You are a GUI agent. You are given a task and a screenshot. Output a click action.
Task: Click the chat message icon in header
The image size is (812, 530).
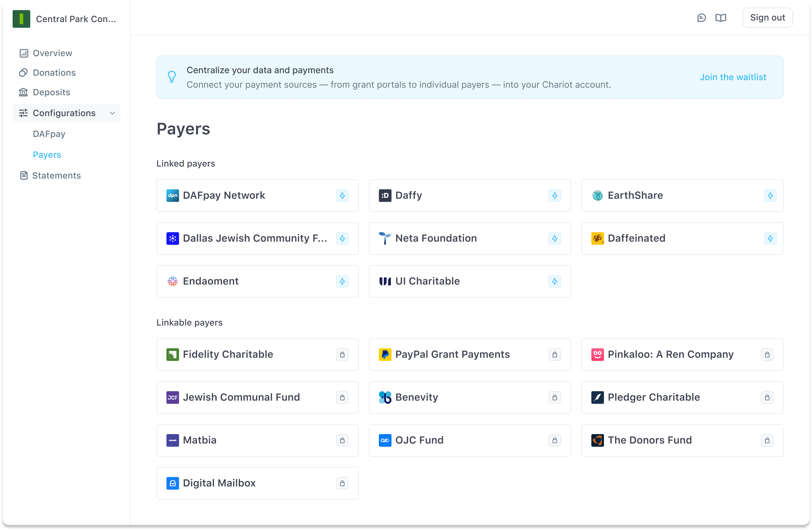click(701, 18)
